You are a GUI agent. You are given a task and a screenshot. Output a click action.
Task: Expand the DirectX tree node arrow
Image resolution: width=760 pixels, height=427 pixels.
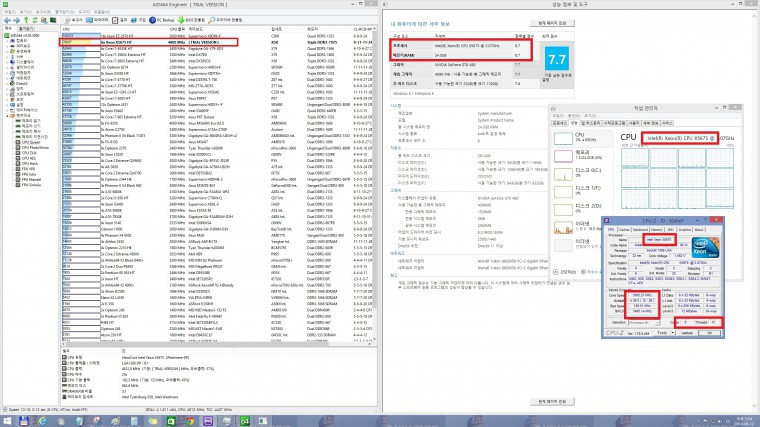coord(7,83)
